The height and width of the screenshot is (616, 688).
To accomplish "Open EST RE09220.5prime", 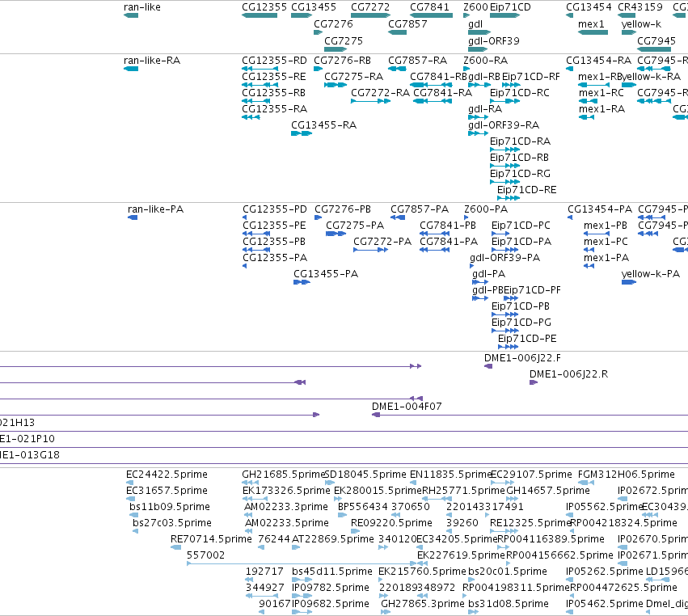I will pyautogui.click(x=391, y=522).
